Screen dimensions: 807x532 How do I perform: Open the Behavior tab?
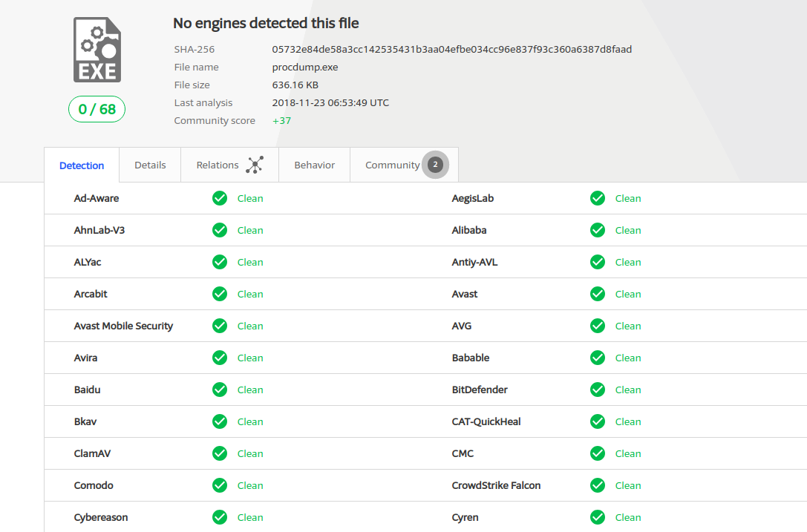tap(315, 165)
